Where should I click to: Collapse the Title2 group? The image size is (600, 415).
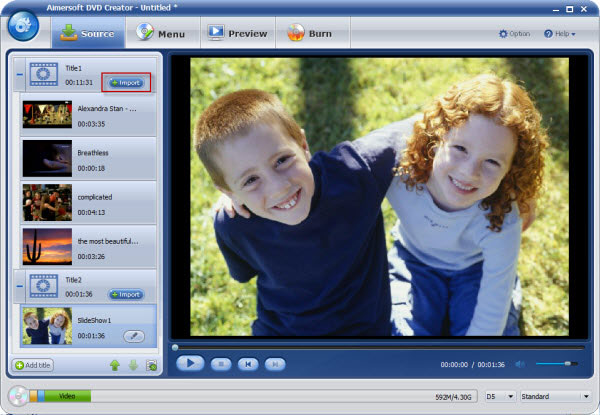pyautogui.click(x=18, y=287)
